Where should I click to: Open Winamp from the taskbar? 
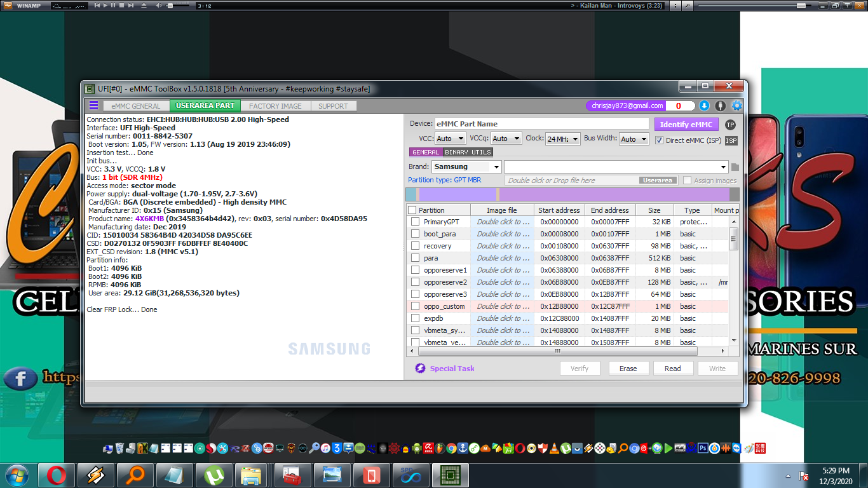(96, 475)
